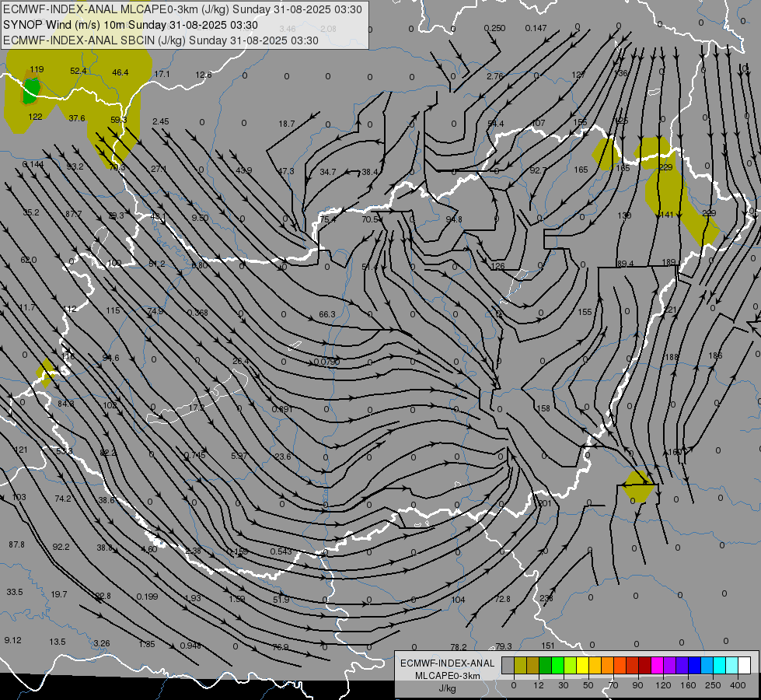Select the legend tick label 90
The height and width of the screenshot is (700, 761).
tap(637, 685)
